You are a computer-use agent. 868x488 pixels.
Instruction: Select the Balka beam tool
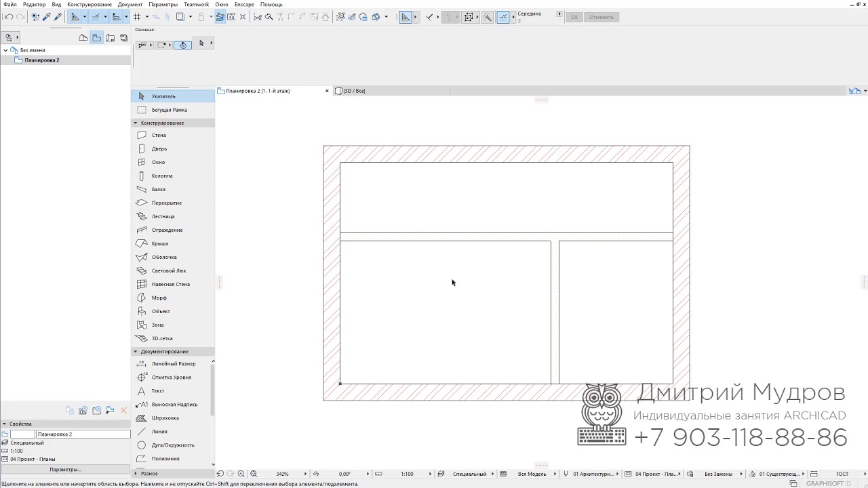(173, 189)
